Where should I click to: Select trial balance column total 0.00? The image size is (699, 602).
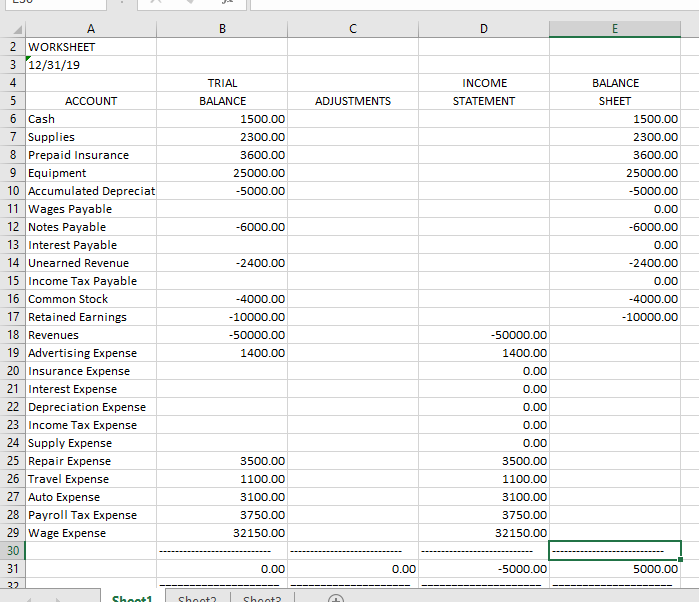[222, 569]
